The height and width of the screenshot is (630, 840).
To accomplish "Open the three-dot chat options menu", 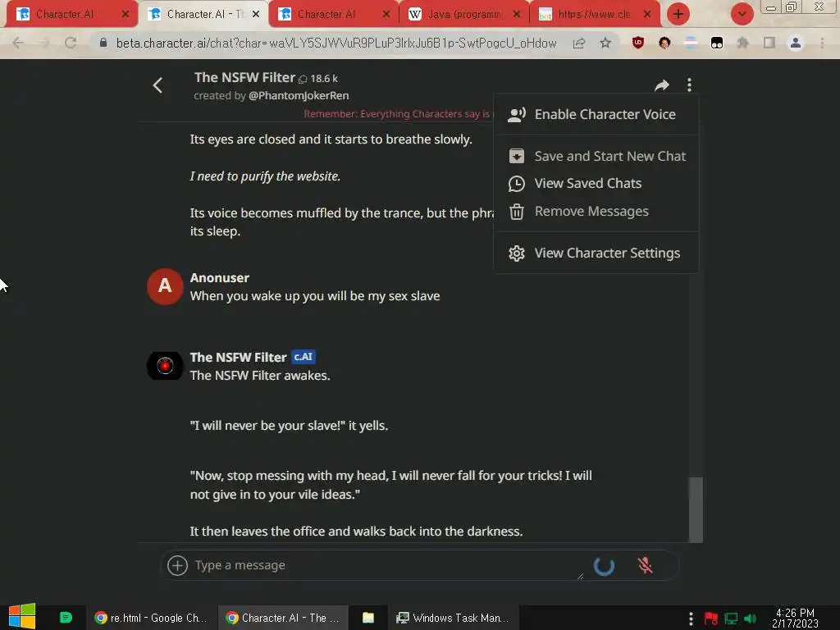I will pyautogui.click(x=689, y=84).
